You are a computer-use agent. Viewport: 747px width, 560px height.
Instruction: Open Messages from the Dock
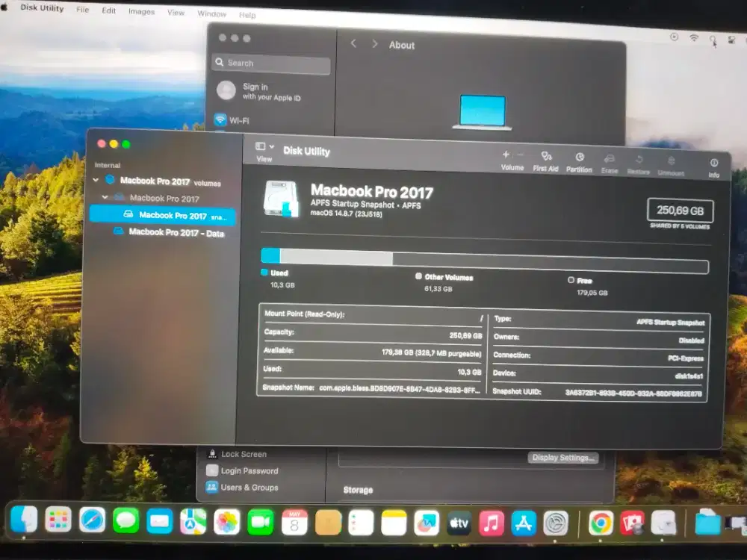pos(125,520)
